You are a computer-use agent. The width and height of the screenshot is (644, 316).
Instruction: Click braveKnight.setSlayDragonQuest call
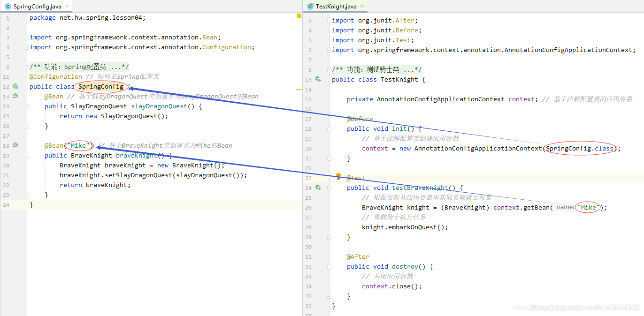point(153,175)
